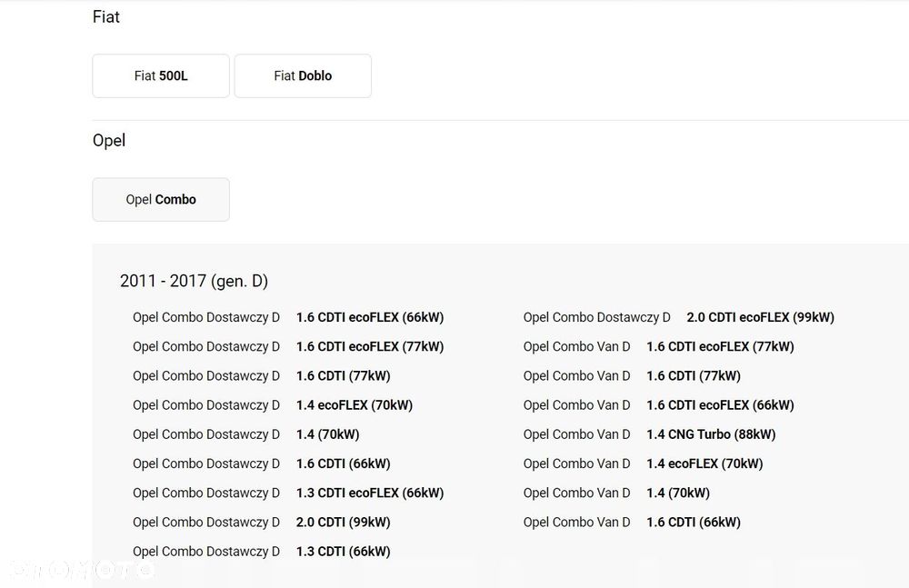Open Combo Van D 1.4 CNG Turbo (88kW)
Screen dimensions: 909x588
tap(649, 434)
